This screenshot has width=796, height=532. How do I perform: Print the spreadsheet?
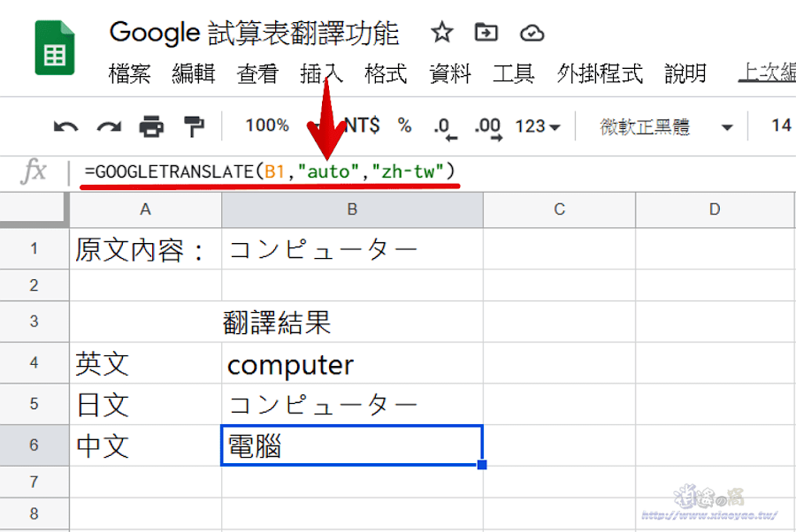click(151, 126)
